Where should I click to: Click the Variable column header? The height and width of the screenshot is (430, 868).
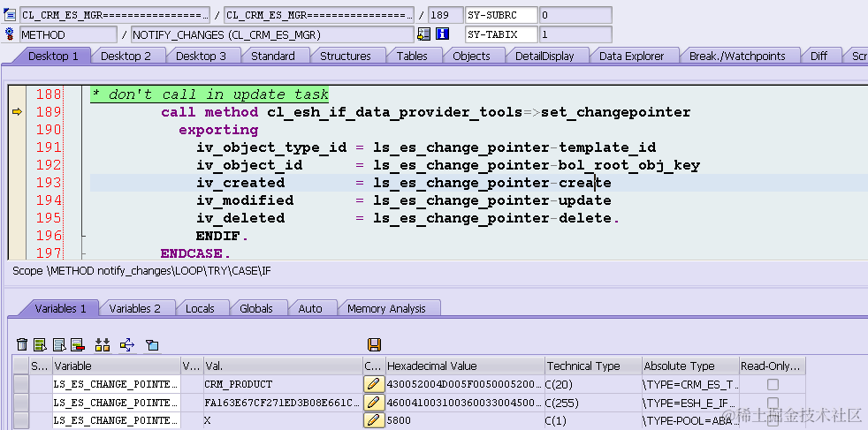point(117,366)
